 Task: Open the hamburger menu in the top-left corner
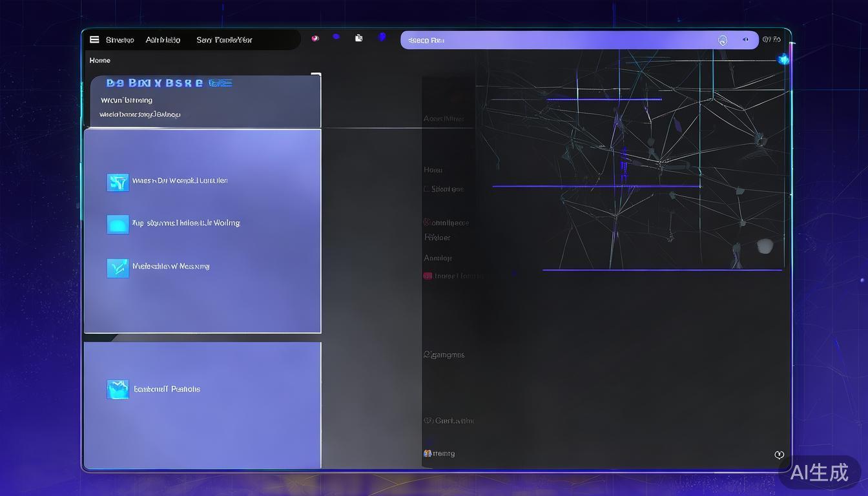coord(94,39)
